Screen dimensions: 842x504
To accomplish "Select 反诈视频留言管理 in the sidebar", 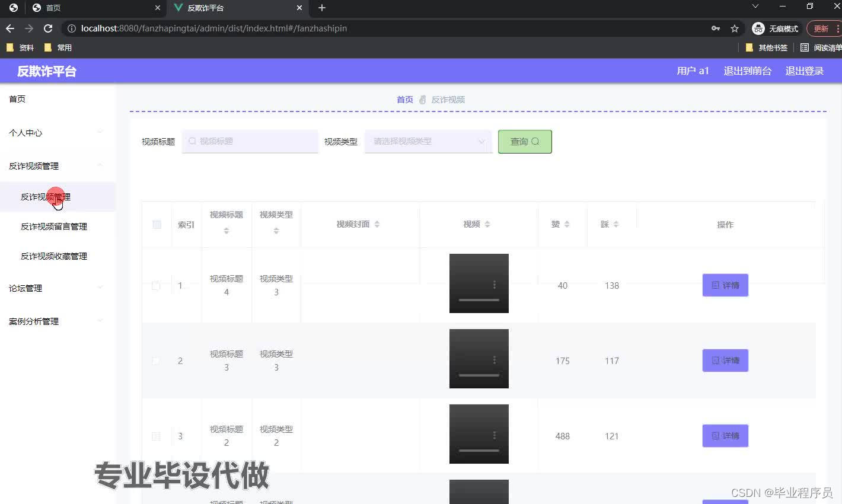I will click(x=58, y=227).
